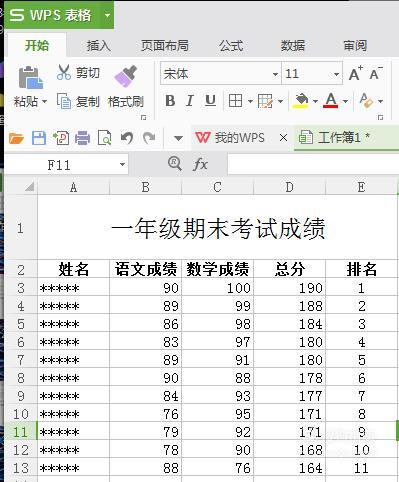Open the font name 宋体 dropdown
399x482 pixels.
(275, 74)
